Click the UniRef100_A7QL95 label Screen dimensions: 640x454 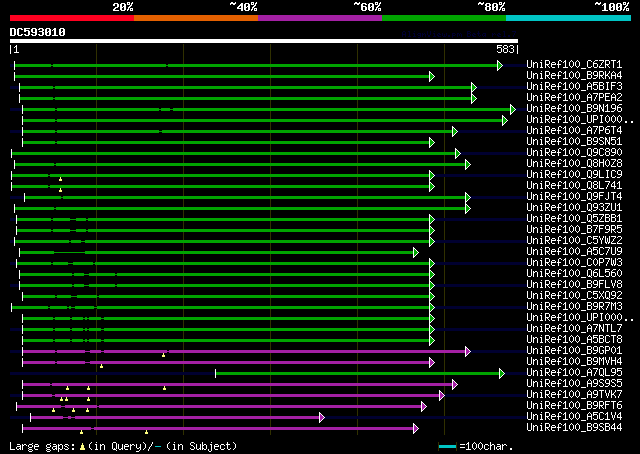574,373
